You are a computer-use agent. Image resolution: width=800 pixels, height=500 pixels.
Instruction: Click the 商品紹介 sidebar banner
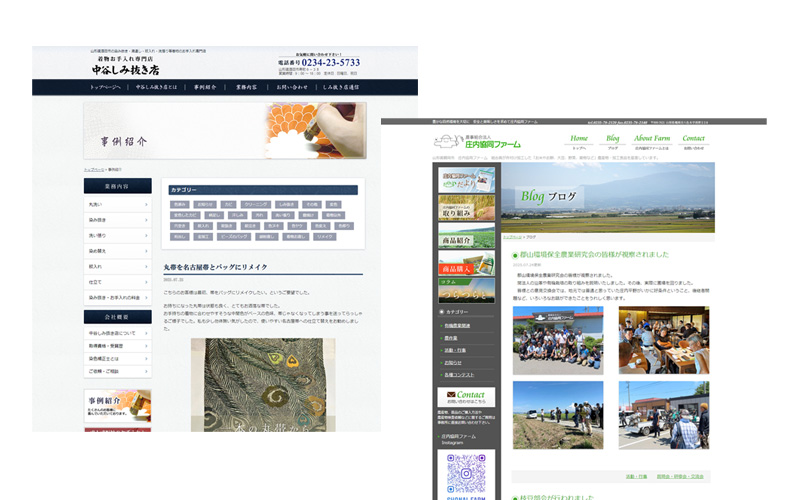pos(466,237)
